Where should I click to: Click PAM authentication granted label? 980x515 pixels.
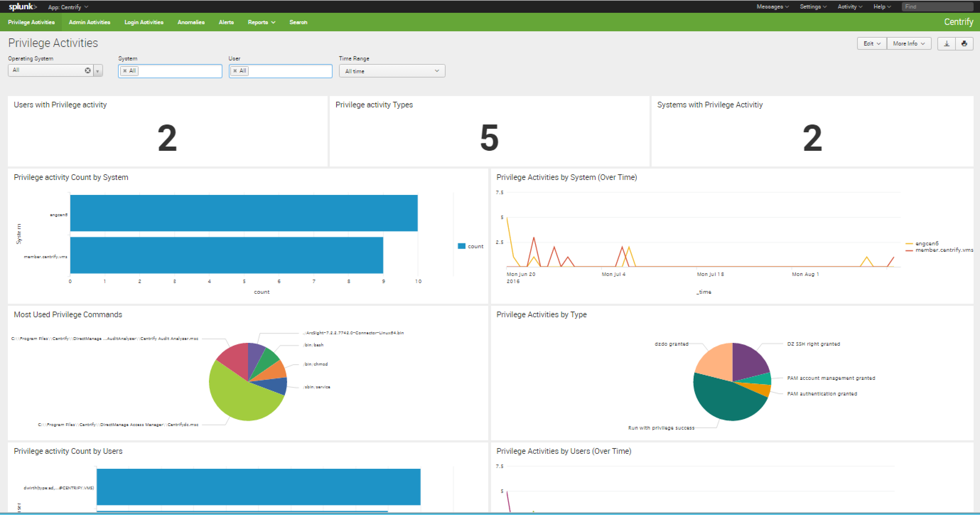pos(822,394)
